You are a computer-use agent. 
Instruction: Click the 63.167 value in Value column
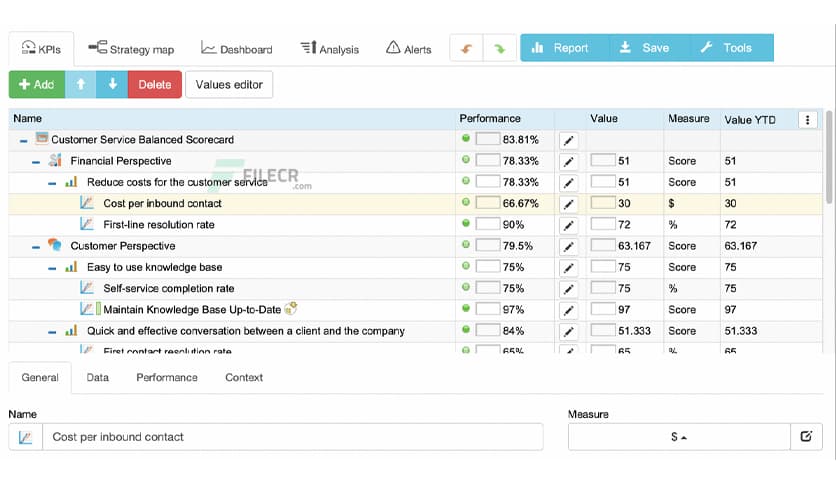634,246
